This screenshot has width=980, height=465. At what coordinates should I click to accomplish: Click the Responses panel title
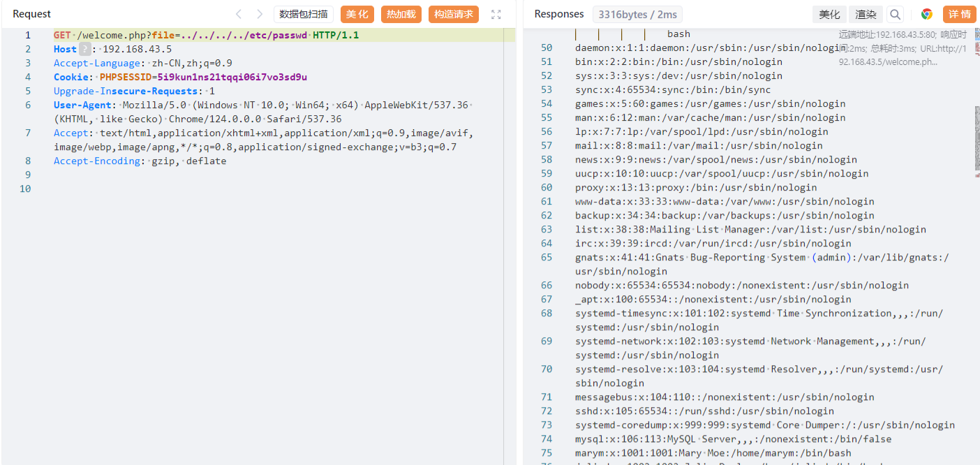point(559,14)
